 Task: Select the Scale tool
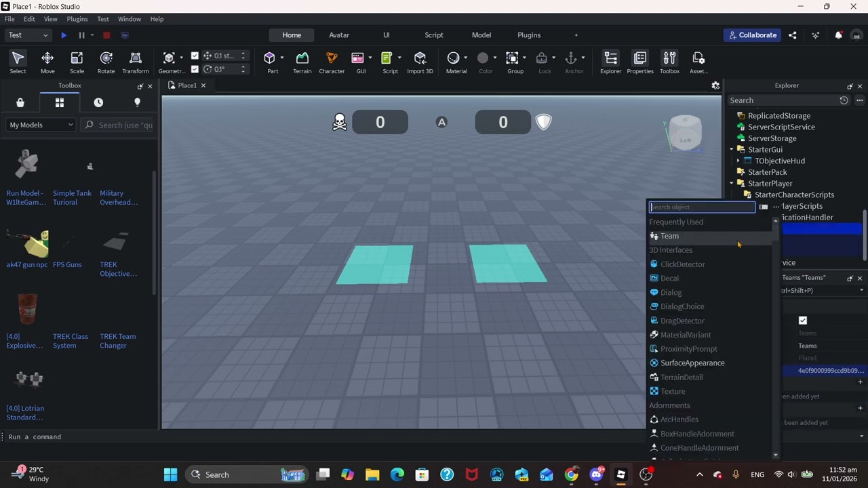pyautogui.click(x=77, y=62)
